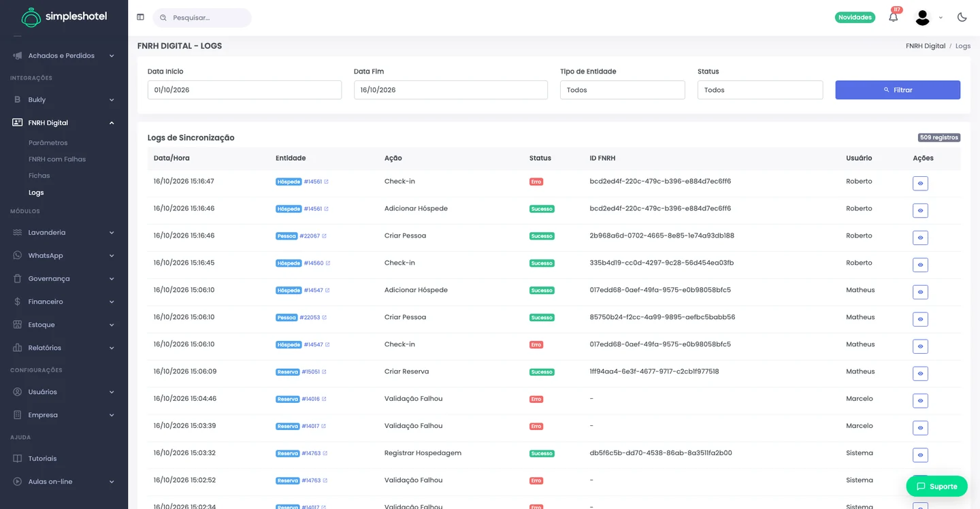This screenshot has width=980, height=509.
Task: Open the user avatar menu
Action: [922, 18]
